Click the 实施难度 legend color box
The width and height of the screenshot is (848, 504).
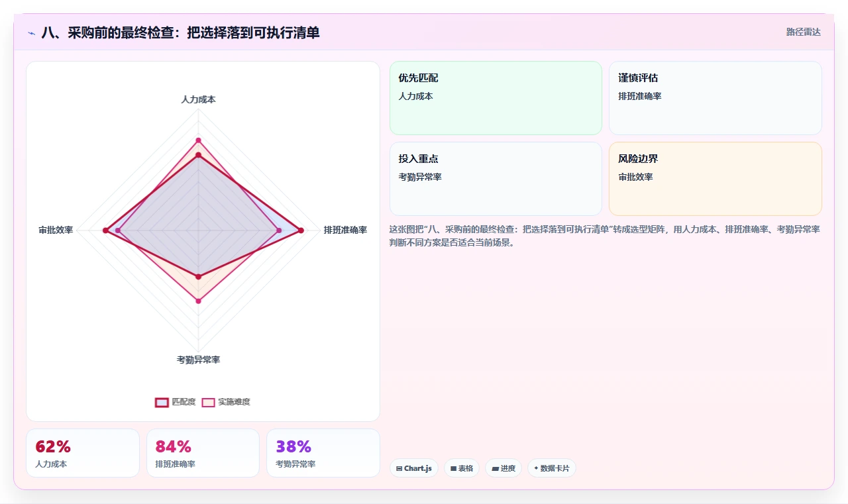(208, 402)
